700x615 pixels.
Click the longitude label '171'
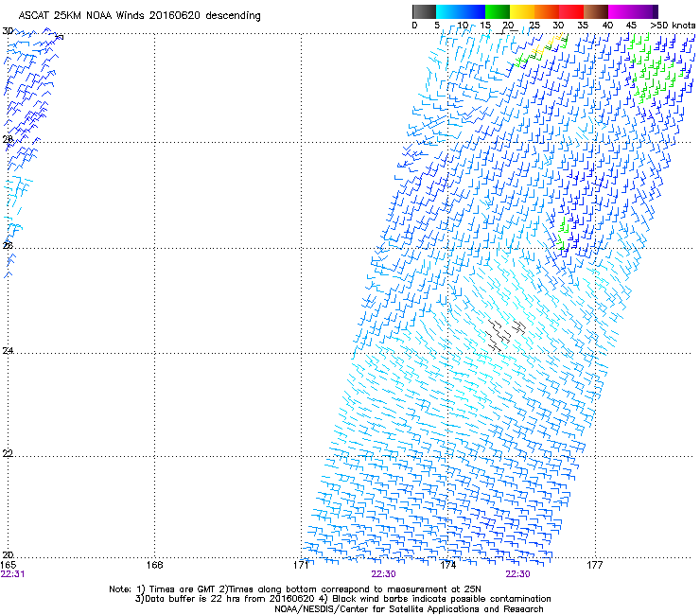pos(302,565)
